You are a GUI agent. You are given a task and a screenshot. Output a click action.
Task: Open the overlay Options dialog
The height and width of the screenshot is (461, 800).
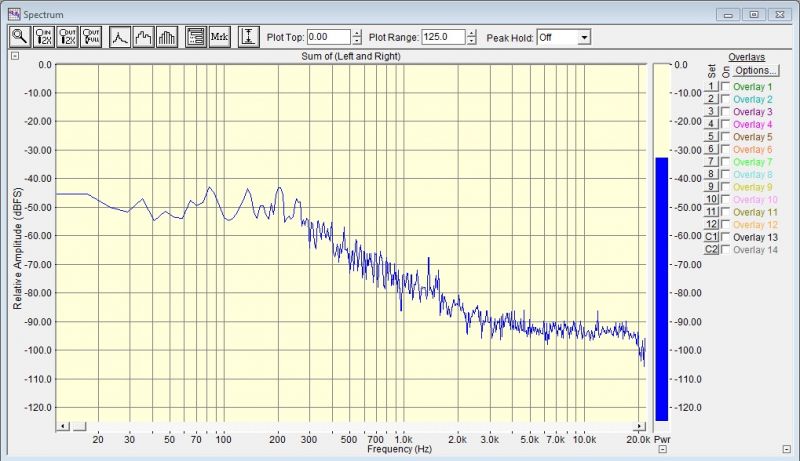(x=756, y=70)
